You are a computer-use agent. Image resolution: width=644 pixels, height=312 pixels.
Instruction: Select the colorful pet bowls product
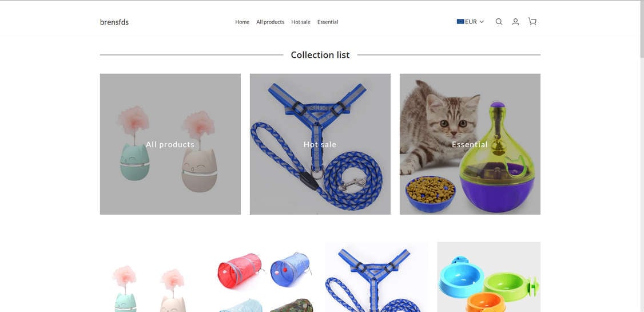pyautogui.click(x=489, y=277)
